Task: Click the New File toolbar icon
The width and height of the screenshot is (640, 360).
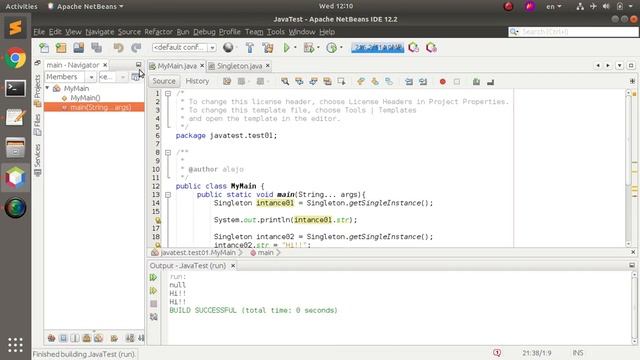Action: [44, 48]
